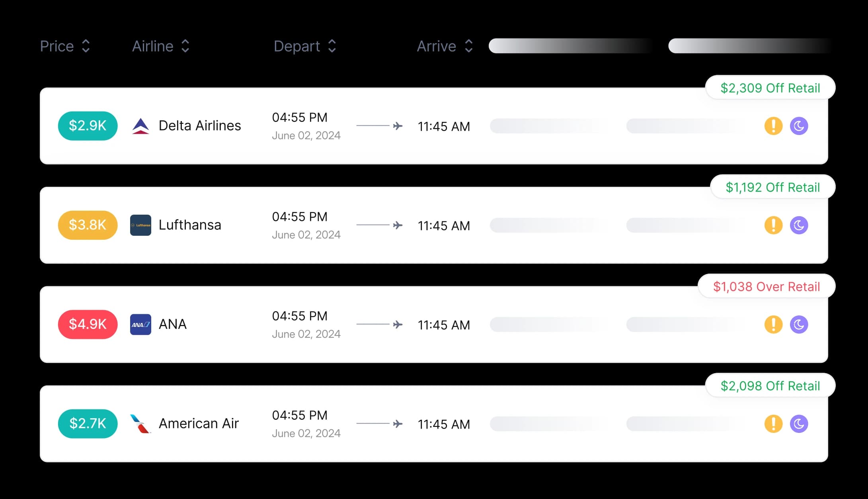
Task: Click the yellow warning icon on Lufthansa row
Action: [x=773, y=225]
